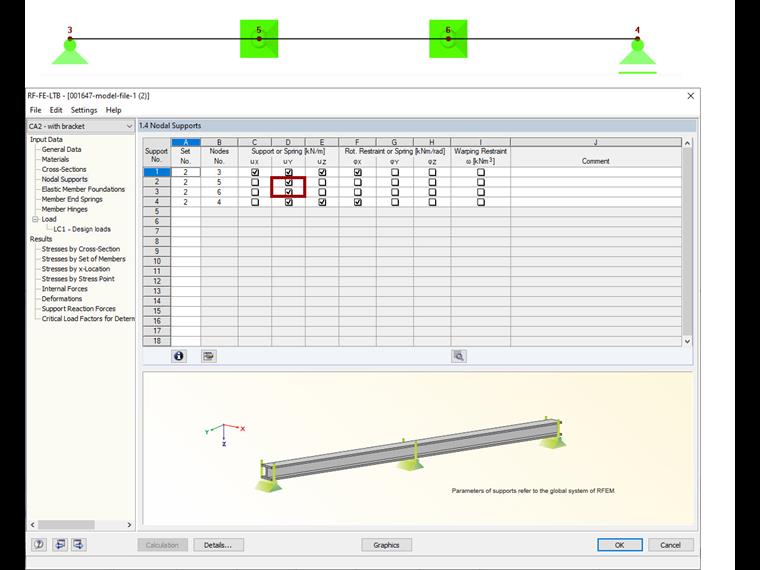This screenshot has height=570, width=760.
Task: Select Materials in the navigator
Action: tap(55, 159)
